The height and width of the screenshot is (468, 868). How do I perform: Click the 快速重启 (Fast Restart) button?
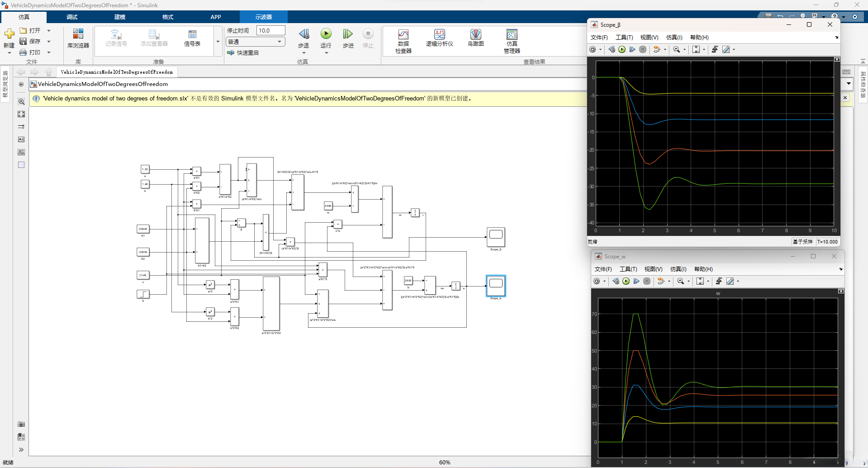243,53
